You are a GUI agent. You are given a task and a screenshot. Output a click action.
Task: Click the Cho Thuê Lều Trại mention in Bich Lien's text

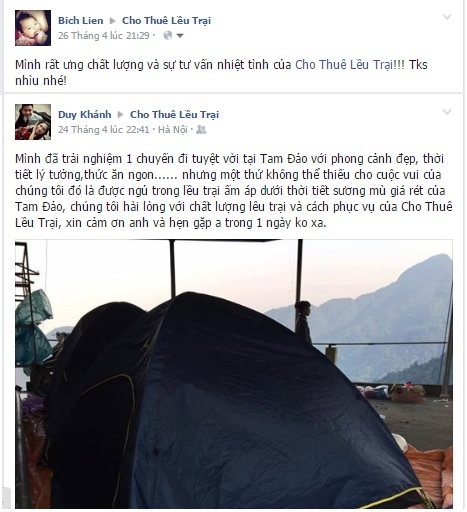point(344,65)
